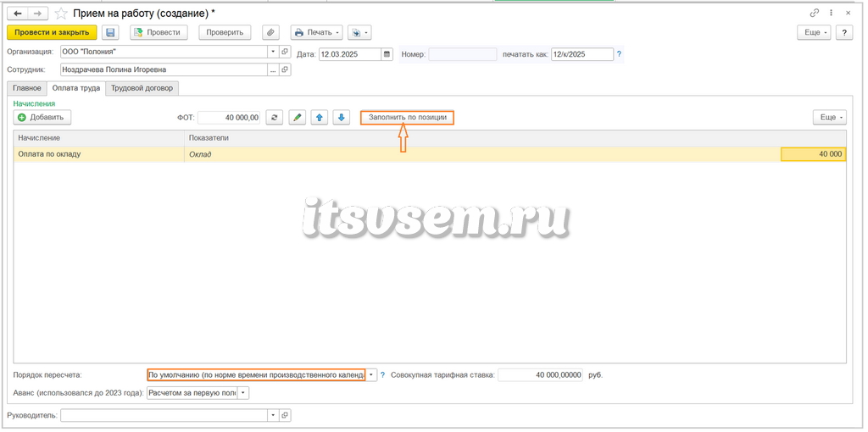The image size is (868, 432).
Task: Click the Начисление column header
Action: [x=99, y=138]
